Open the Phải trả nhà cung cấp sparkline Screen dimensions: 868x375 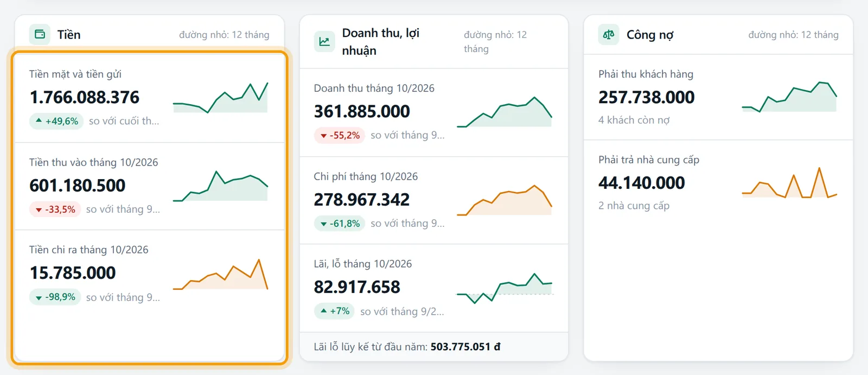click(789, 182)
